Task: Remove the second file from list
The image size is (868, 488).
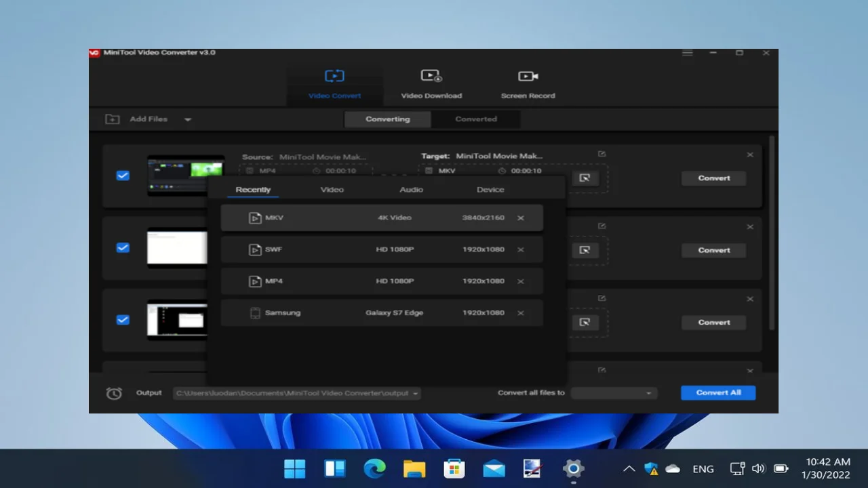Action: [x=750, y=226]
